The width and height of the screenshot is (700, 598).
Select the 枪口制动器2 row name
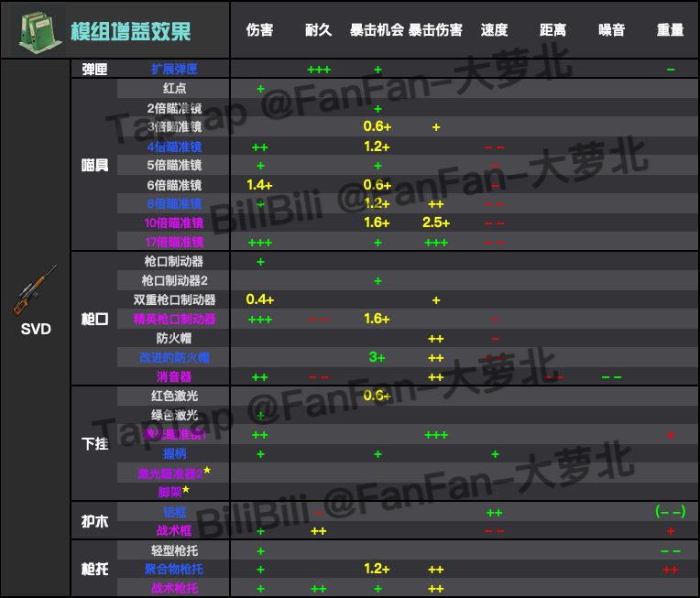click(174, 281)
